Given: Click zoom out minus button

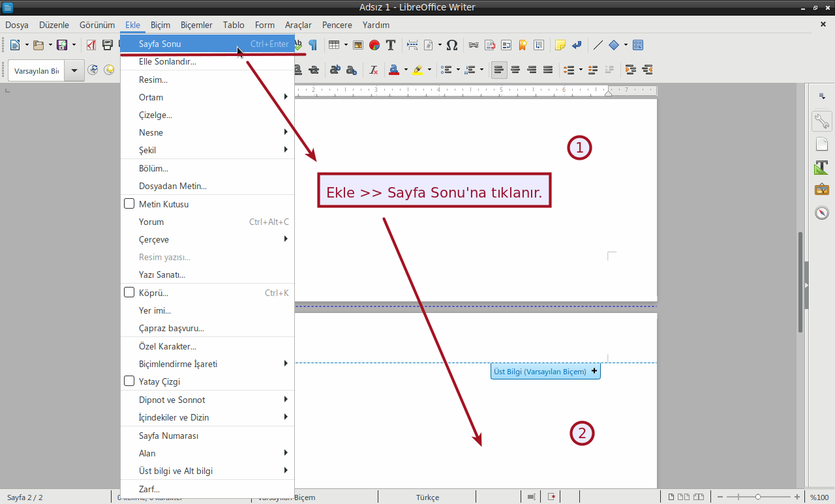Looking at the screenshot, I should [x=719, y=497].
